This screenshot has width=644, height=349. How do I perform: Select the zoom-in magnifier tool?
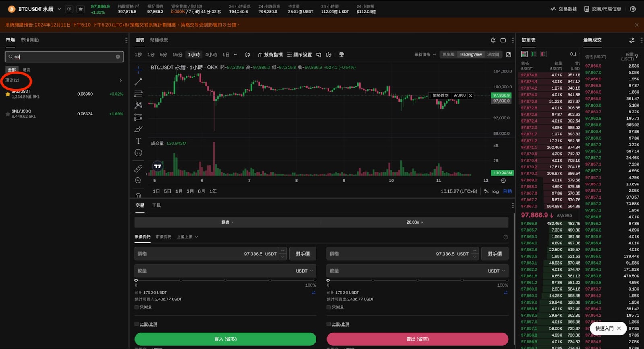click(138, 181)
